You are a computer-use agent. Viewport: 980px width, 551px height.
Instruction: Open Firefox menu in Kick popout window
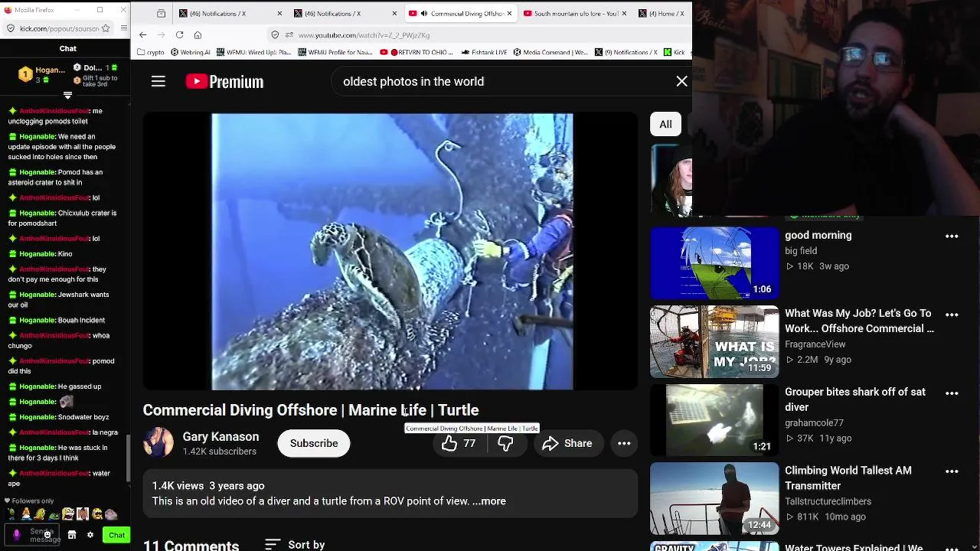(x=124, y=28)
